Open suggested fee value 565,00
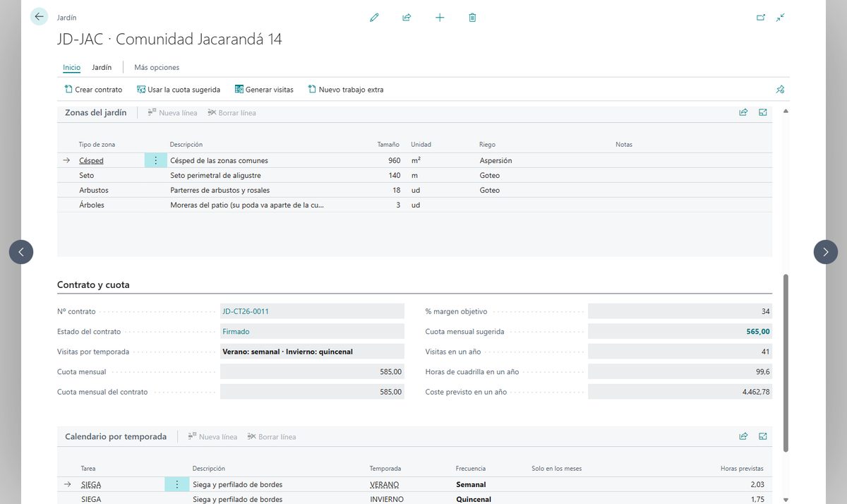Screen dimensions: 847x504 [x=758, y=331]
